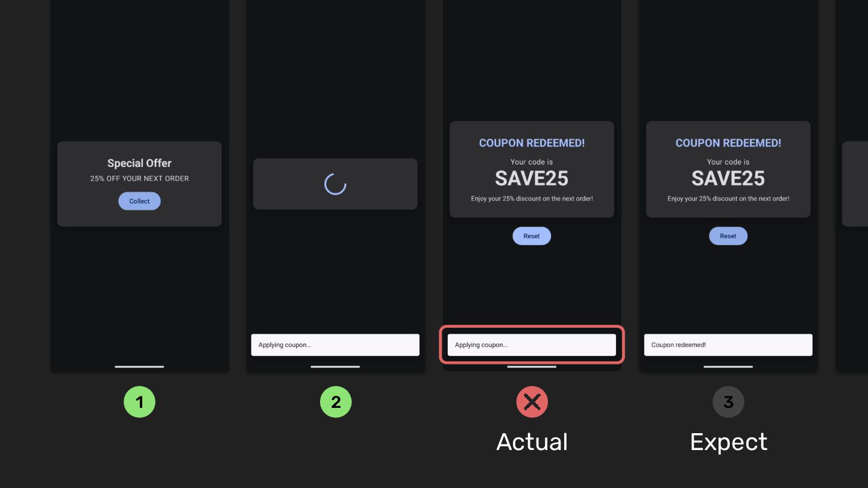Click the Applying coupon snackbar in screen two
Screen dimensions: 868x488
pyautogui.click(x=335, y=345)
